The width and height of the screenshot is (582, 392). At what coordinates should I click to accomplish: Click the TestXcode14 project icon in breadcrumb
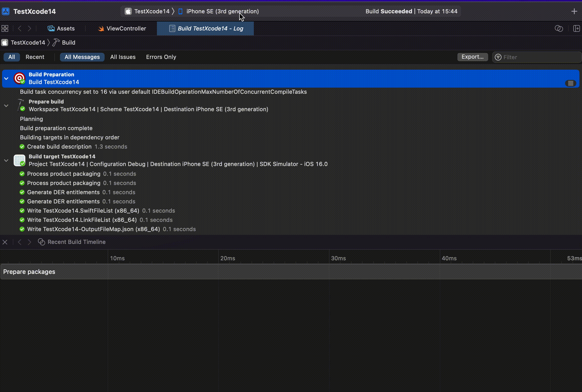5,43
